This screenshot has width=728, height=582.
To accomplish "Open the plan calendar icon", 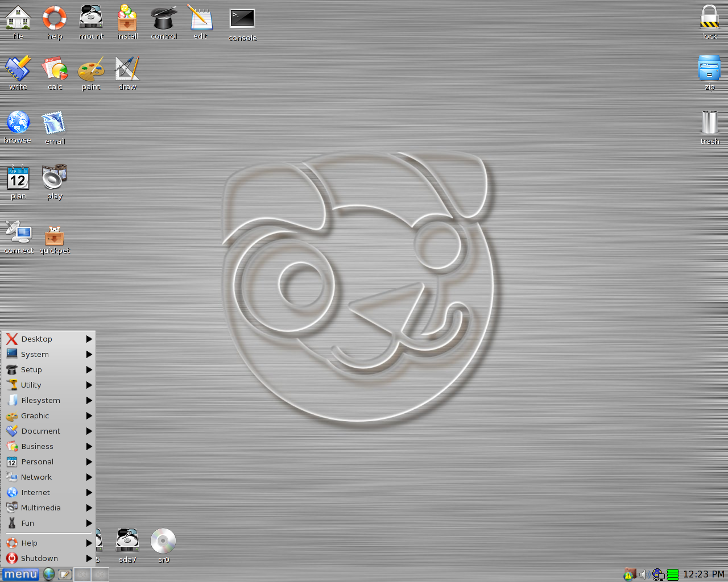I will (x=18, y=178).
